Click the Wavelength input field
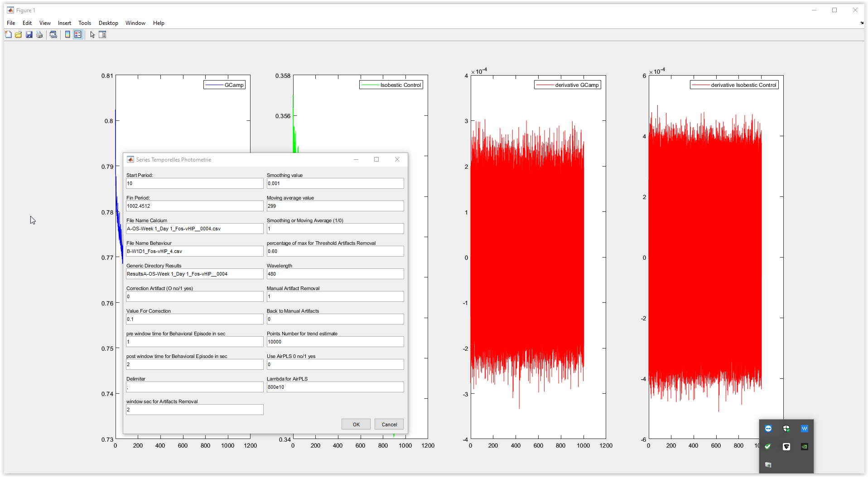This screenshot has height=477, width=868. (x=335, y=274)
